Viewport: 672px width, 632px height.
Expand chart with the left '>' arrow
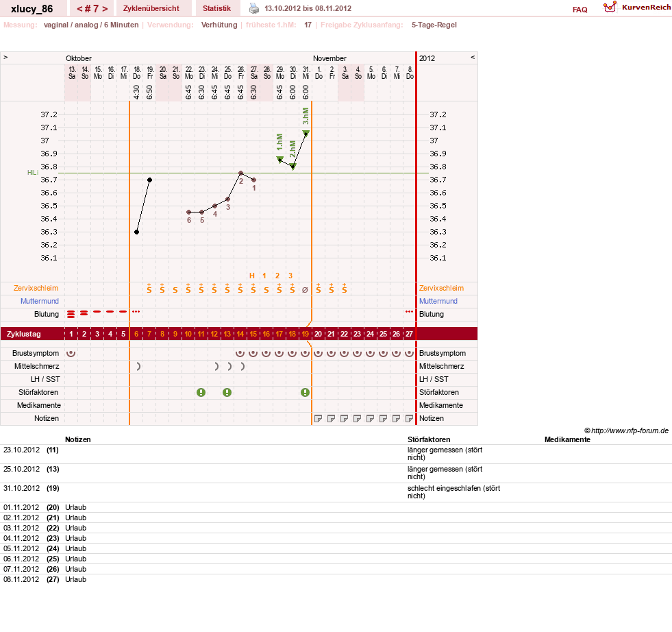pyautogui.click(x=5, y=57)
